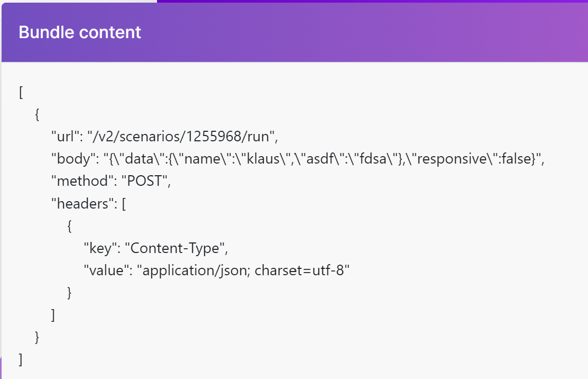This screenshot has height=379, width=588.
Task: Click "application/json; charset=utf-8" value text
Action: (x=244, y=270)
